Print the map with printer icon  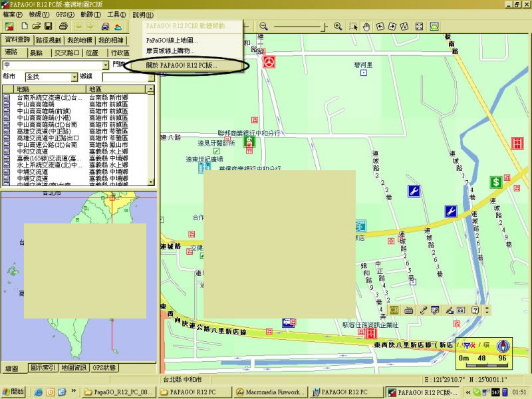[63, 26]
